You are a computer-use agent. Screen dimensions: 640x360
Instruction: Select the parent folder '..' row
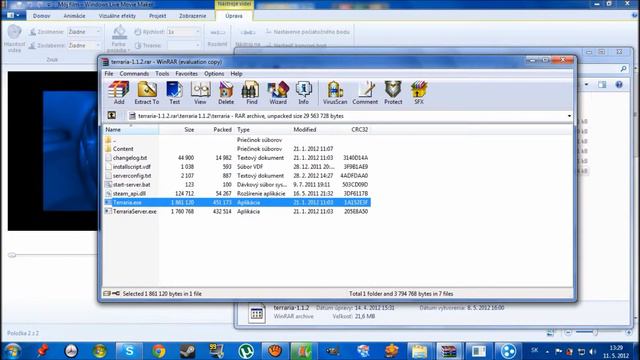click(x=237, y=140)
